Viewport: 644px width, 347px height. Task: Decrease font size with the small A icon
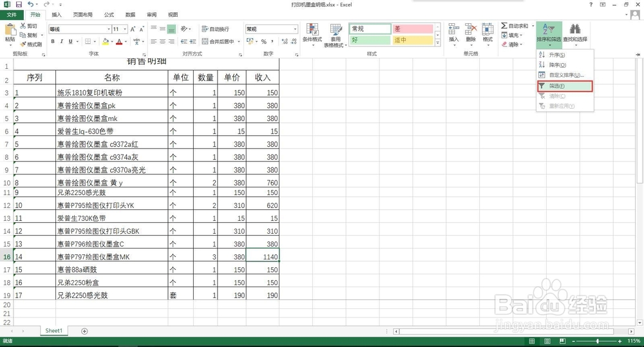pyautogui.click(x=142, y=29)
